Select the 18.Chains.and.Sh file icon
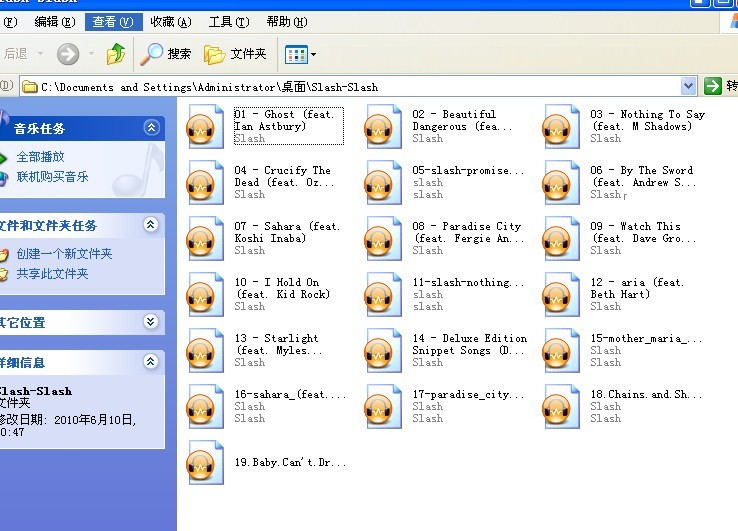This screenshot has height=531, width=738. pos(561,407)
